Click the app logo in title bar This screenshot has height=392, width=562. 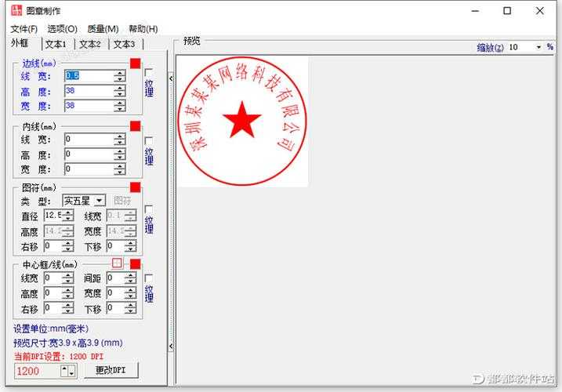[14, 11]
